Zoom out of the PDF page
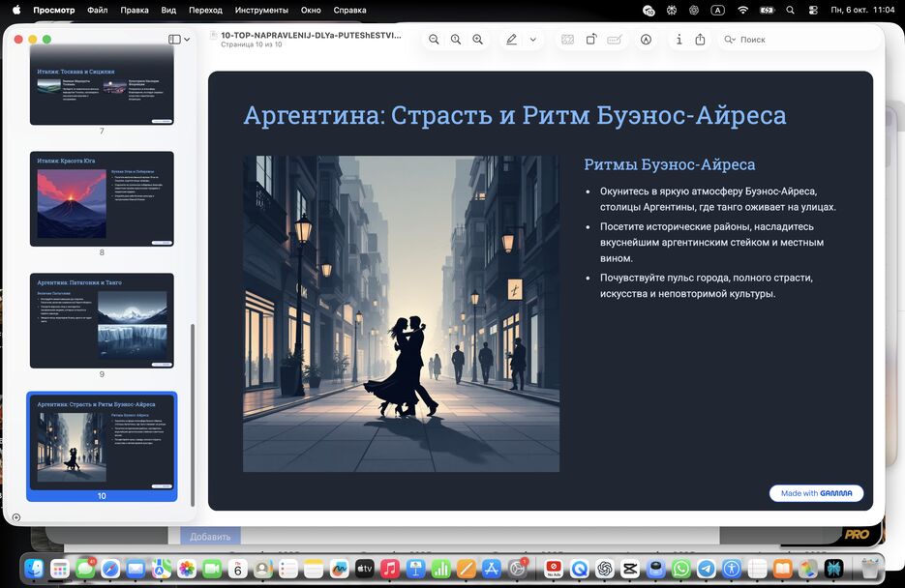 click(x=434, y=39)
